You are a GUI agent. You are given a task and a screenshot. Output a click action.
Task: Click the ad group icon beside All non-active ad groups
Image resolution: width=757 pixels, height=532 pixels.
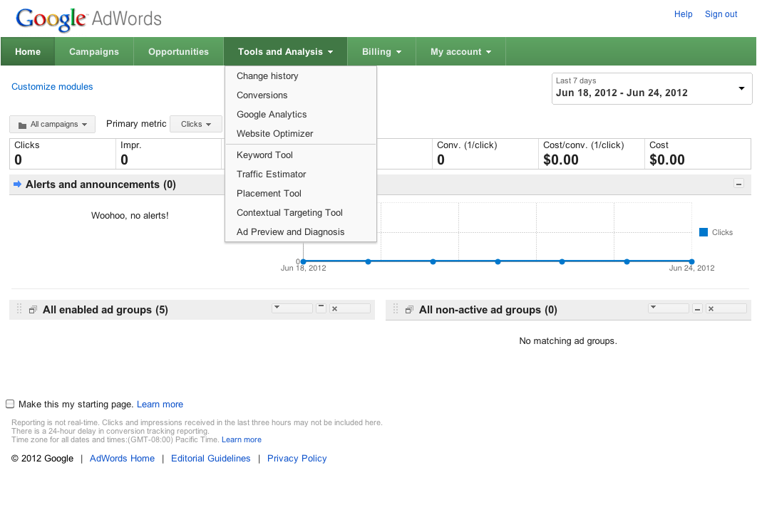[409, 310]
